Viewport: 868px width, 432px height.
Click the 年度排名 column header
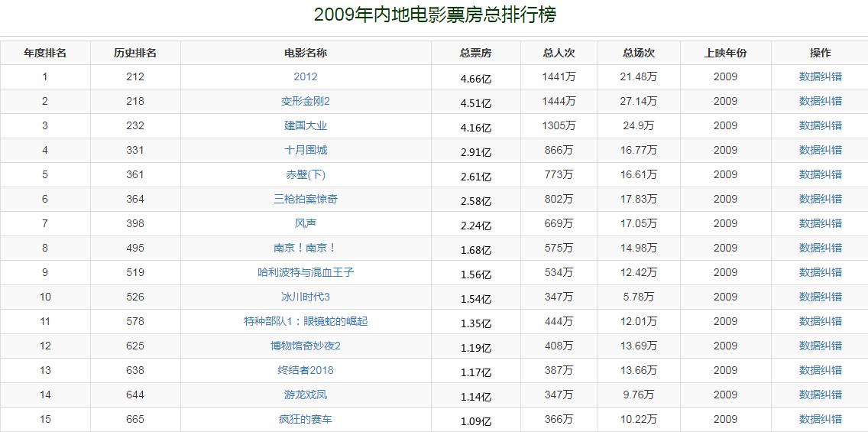click(x=45, y=53)
